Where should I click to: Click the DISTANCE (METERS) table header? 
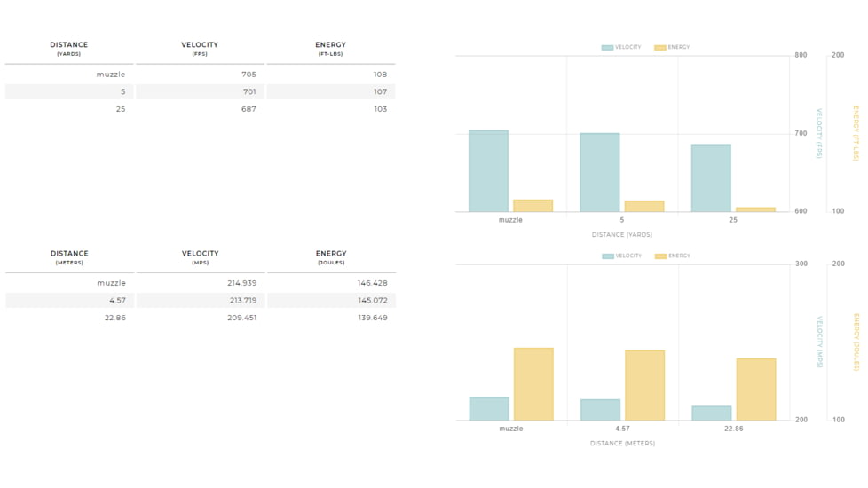pyautogui.click(x=69, y=257)
